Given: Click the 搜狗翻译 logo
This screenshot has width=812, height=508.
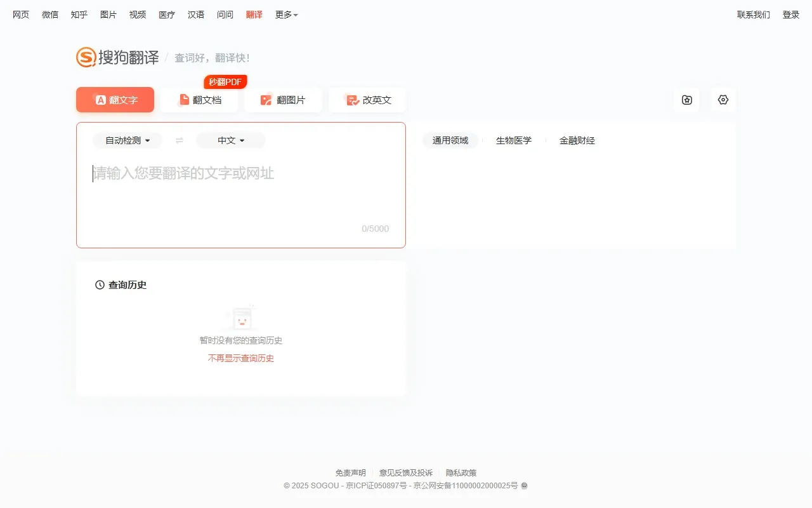Looking at the screenshot, I should pos(117,57).
